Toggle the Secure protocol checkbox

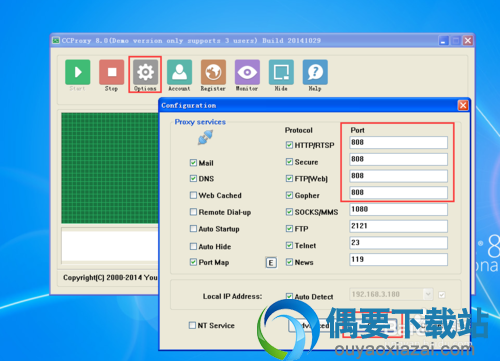coord(289,162)
